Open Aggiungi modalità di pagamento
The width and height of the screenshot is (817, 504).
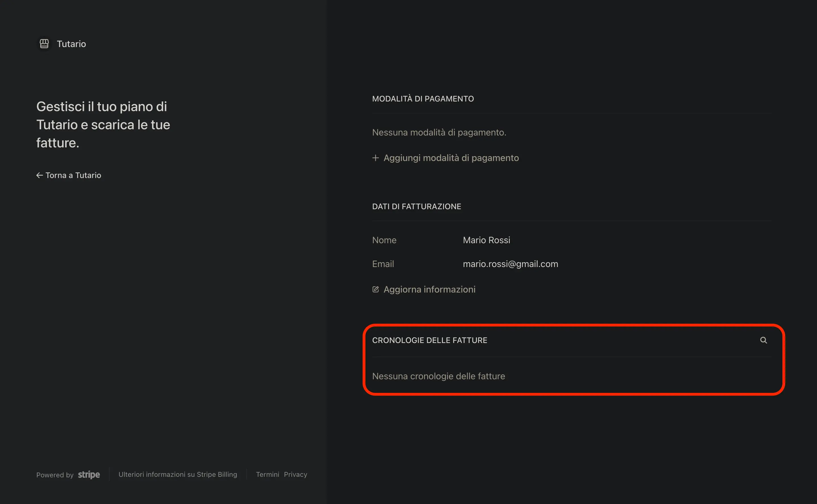[451, 158]
